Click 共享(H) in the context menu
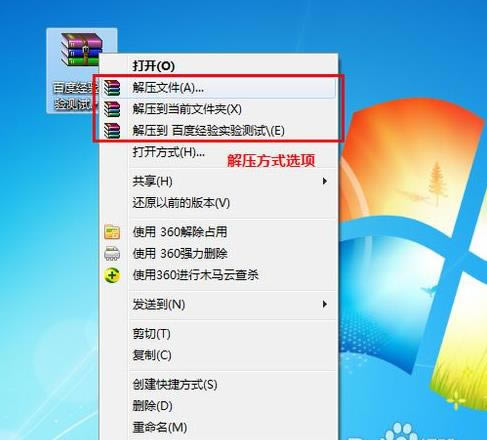Image resolution: width=487 pixels, height=440 pixels. (x=218, y=182)
